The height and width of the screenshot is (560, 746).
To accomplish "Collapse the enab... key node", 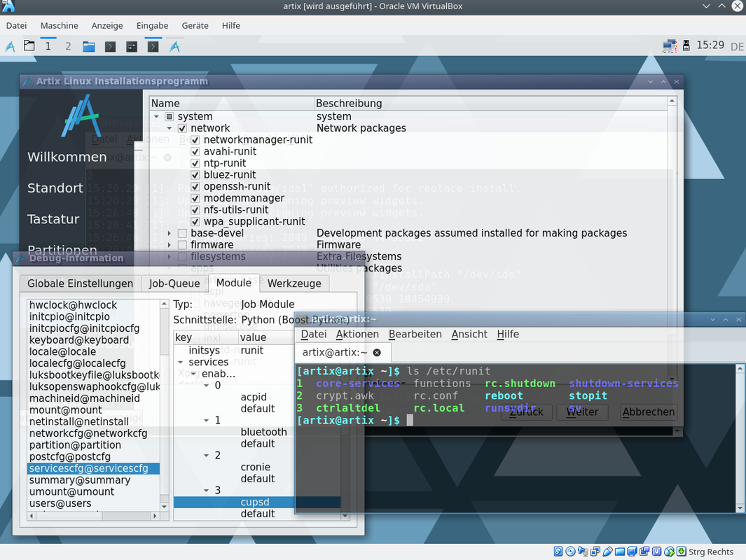I will pos(193,374).
